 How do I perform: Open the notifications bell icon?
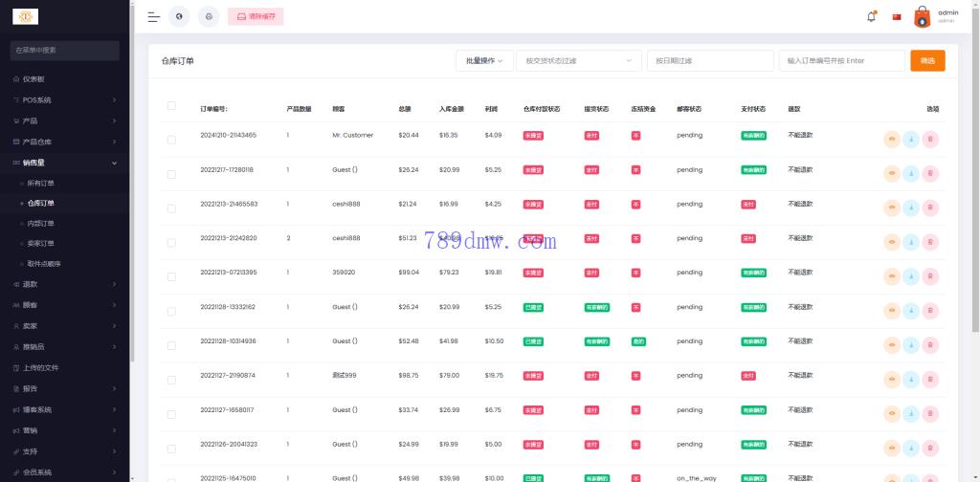click(x=871, y=16)
